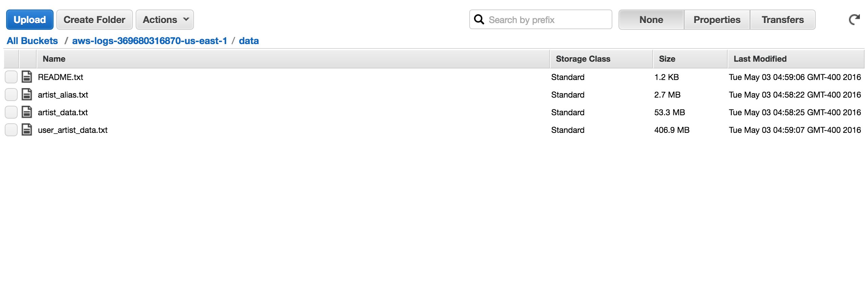
Task: Click the README.txt file icon
Action: 27,77
